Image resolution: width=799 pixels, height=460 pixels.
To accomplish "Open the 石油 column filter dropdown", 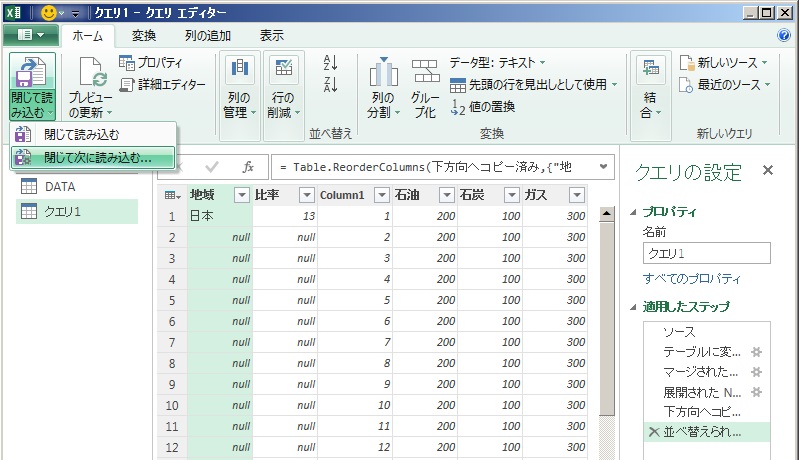I will 446,195.
